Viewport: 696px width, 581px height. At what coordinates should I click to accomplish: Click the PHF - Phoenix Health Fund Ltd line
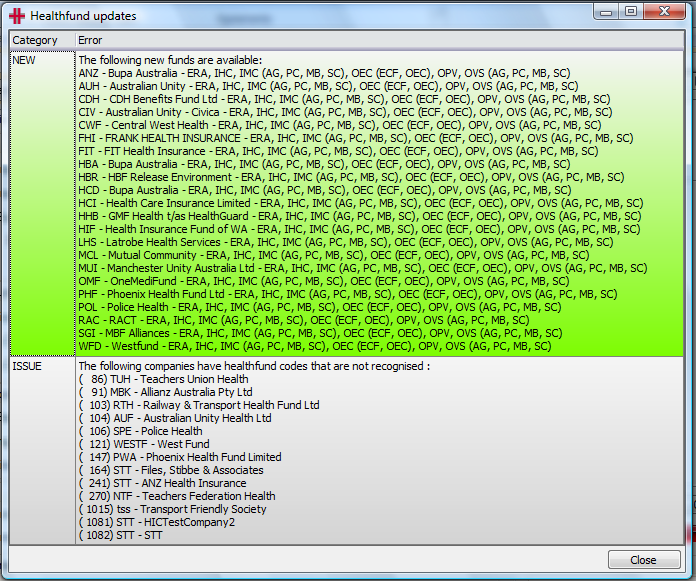(x=348, y=294)
